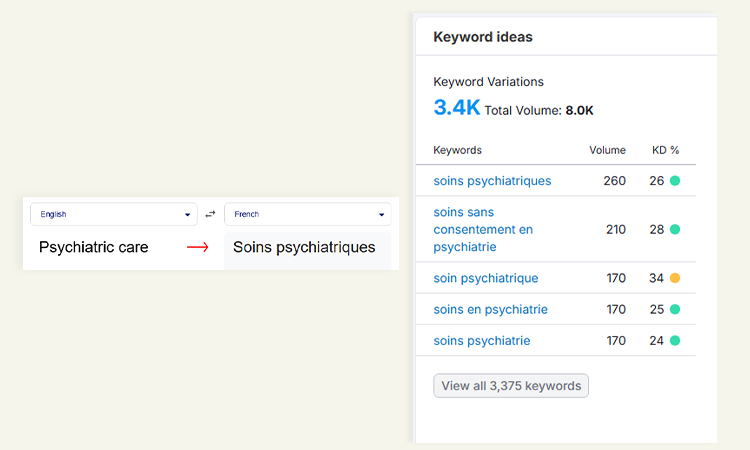Click the Keywords column header
Screen dimensions: 750x450
pyautogui.click(x=457, y=150)
